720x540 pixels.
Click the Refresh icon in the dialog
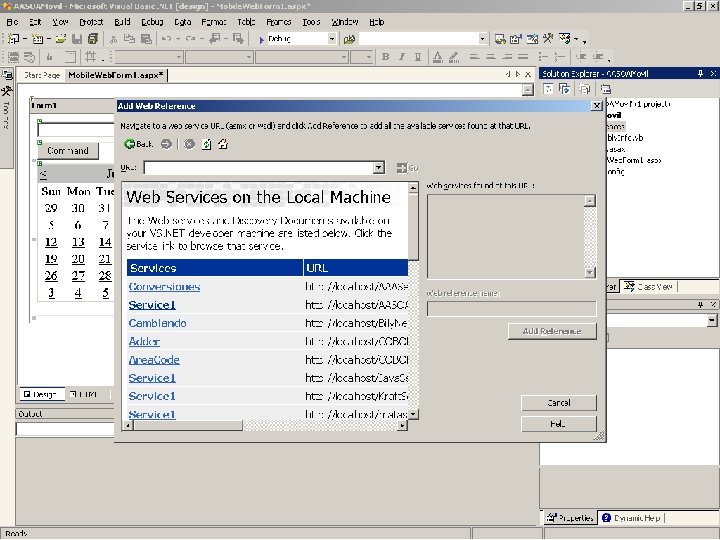pyautogui.click(x=207, y=144)
